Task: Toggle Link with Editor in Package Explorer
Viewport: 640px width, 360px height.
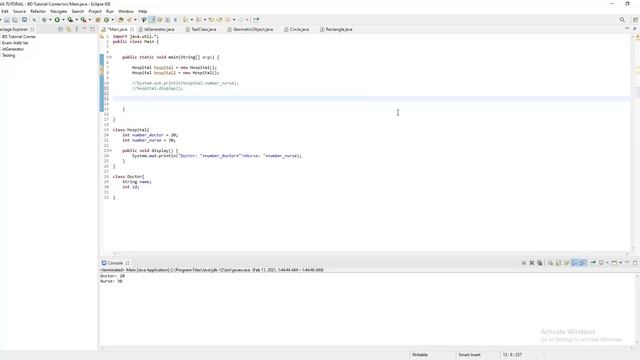Action: click(x=69, y=29)
